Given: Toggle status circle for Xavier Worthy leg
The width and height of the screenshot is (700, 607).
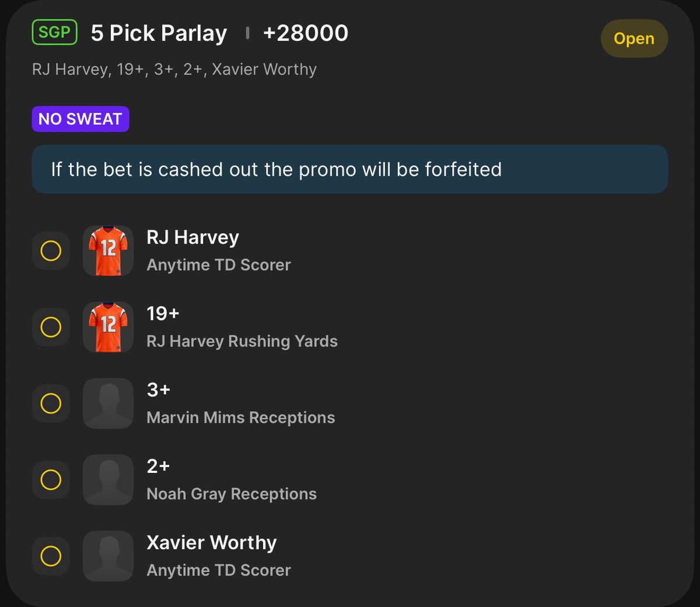Looking at the screenshot, I should 51,556.
